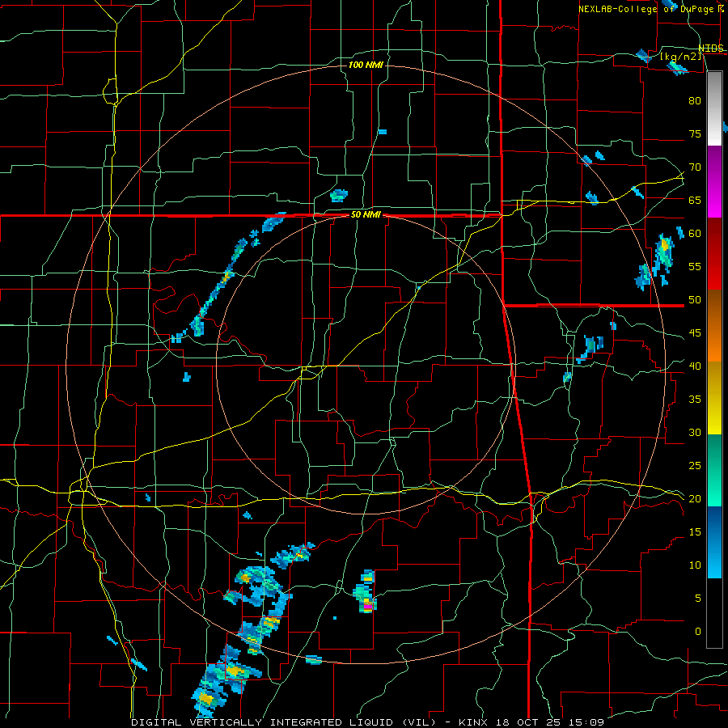The width and height of the screenshot is (728, 728).
Task: Select the green band of the color scale
Action: click(x=714, y=470)
